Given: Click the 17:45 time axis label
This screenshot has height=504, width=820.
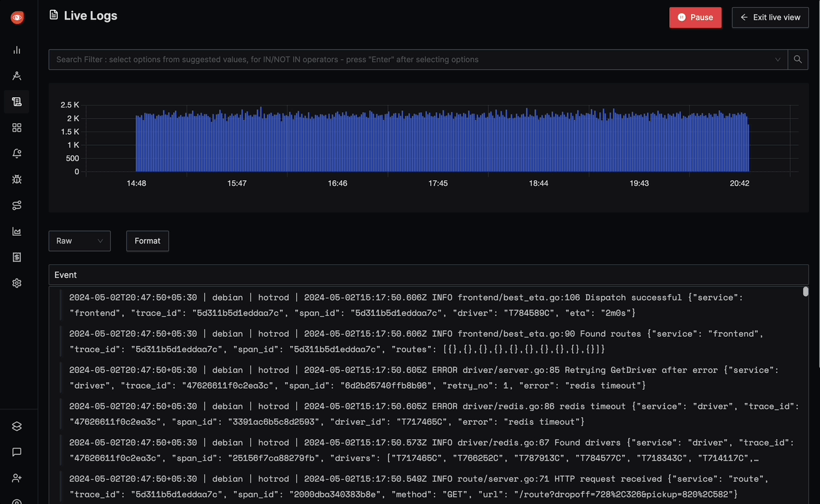Looking at the screenshot, I should point(438,183).
